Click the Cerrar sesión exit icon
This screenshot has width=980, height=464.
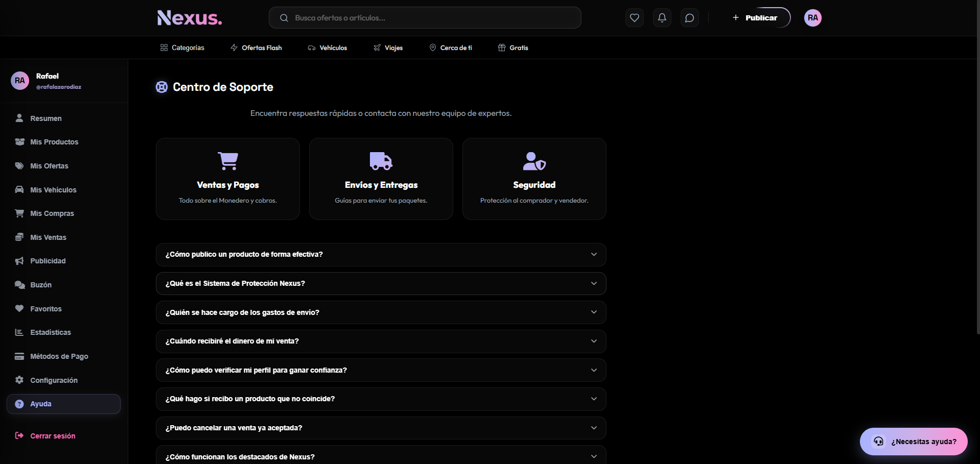point(19,435)
